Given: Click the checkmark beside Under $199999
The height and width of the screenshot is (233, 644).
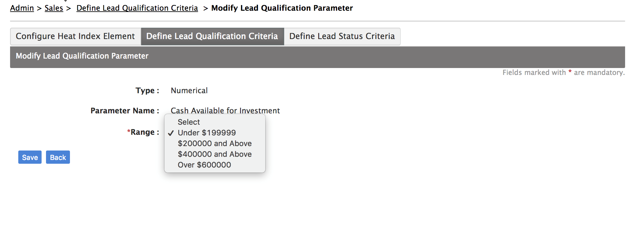Looking at the screenshot, I should (171, 133).
